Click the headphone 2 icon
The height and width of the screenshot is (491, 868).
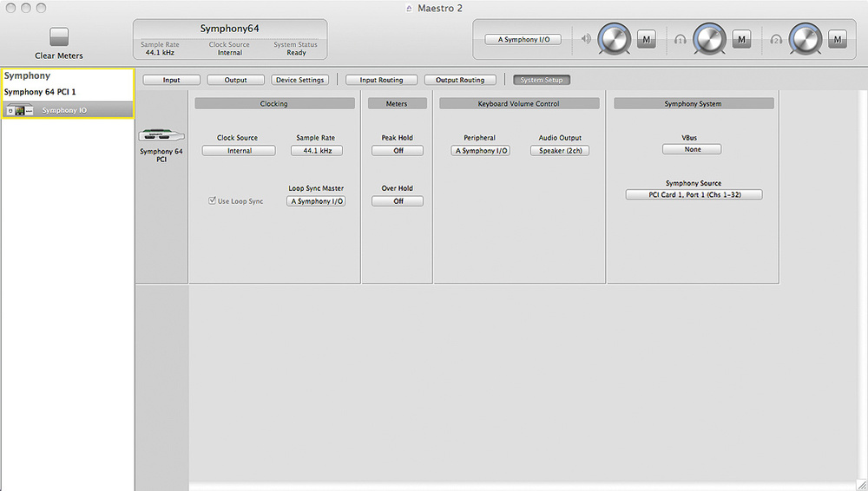(x=777, y=39)
